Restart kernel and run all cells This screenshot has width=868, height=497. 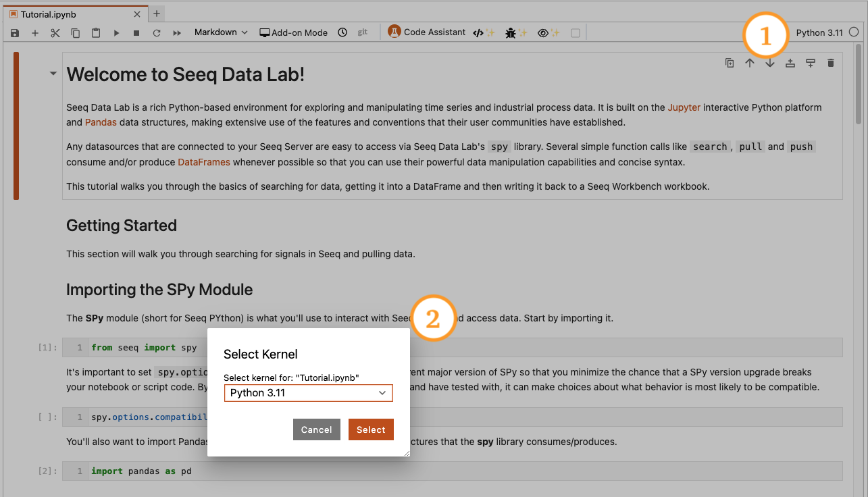177,32
